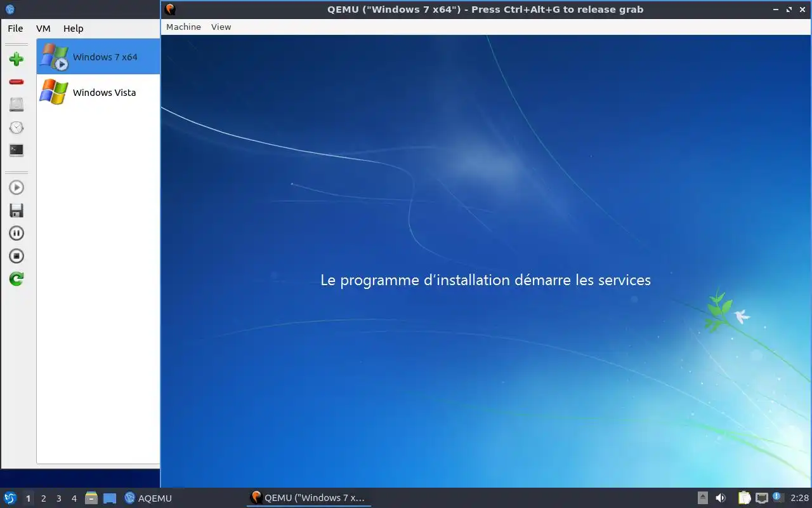
Task: Open the file manager from the taskbar
Action: click(x=91, y=498)
